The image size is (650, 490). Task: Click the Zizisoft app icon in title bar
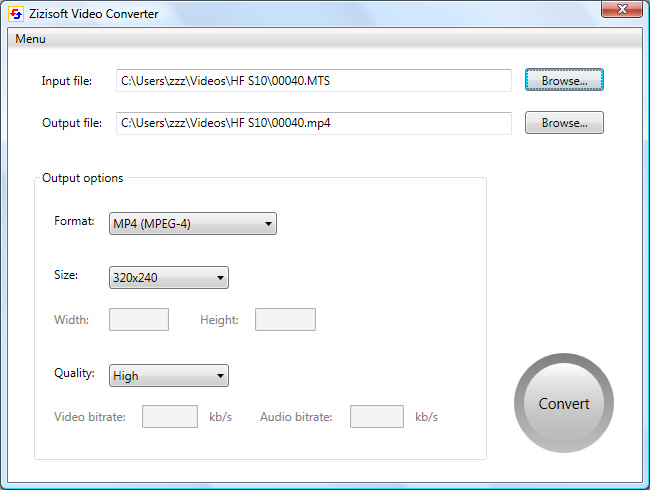[16, 14]
